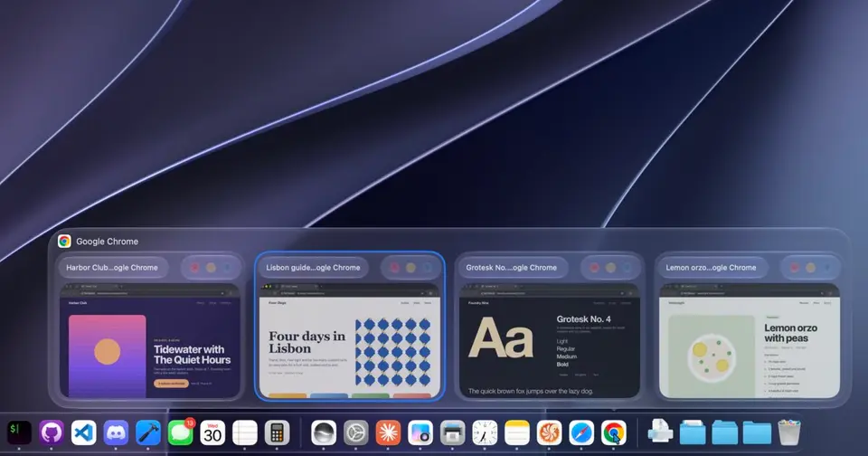Viewport: 868px width, 456px height.
Task: Open the yellow Notes app in Dock
Action: [x=516, y=432]
